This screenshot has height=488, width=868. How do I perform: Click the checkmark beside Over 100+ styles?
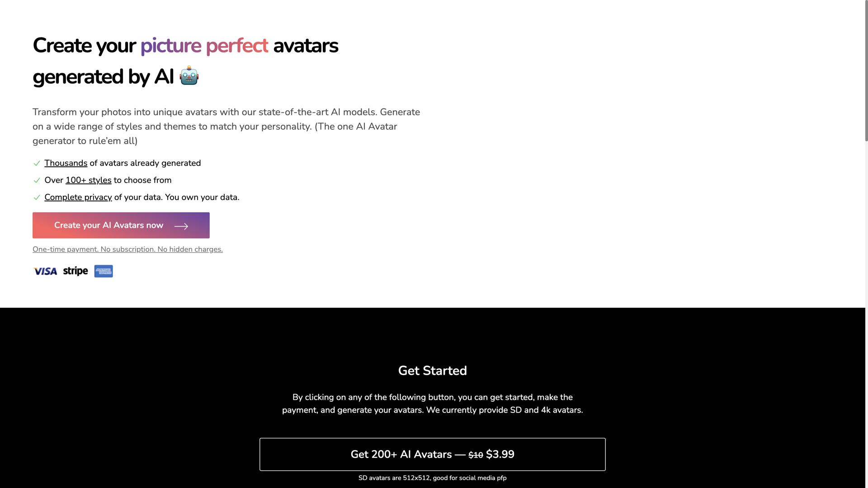point(37,180)
